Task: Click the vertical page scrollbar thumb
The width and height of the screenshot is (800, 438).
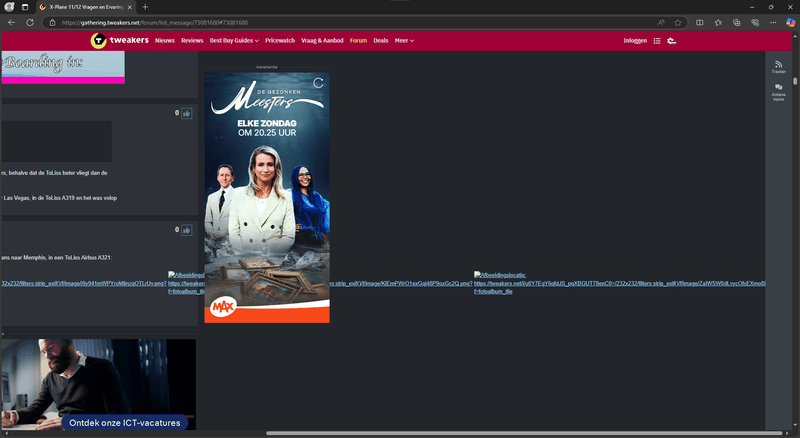Action: point(795,81)
